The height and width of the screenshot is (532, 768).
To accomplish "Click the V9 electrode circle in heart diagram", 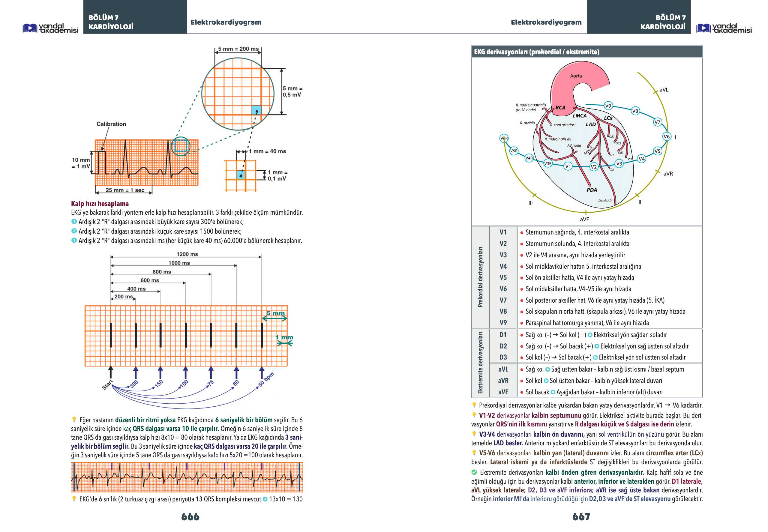I will [x=608, y=106].
